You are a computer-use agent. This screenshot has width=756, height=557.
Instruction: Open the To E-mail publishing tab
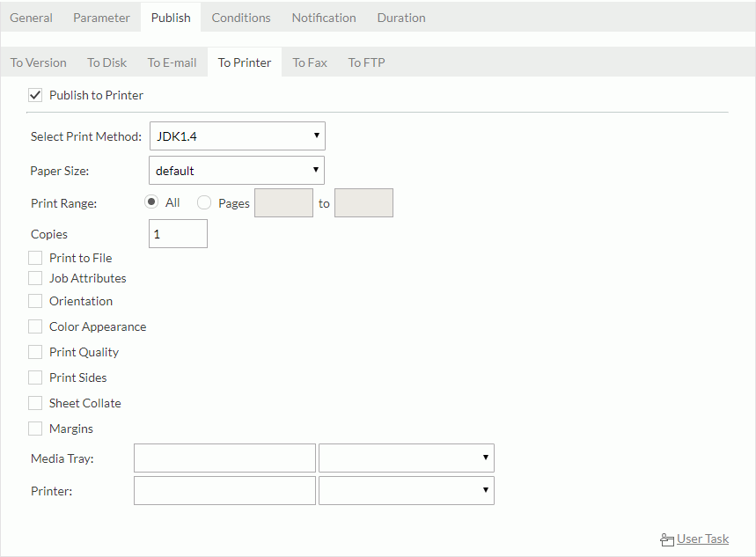click(172, 62)
